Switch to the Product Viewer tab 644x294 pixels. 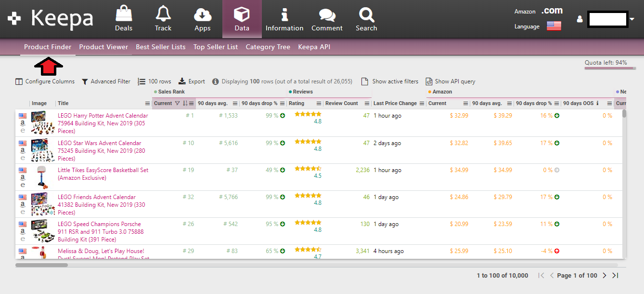coord(103,47)
